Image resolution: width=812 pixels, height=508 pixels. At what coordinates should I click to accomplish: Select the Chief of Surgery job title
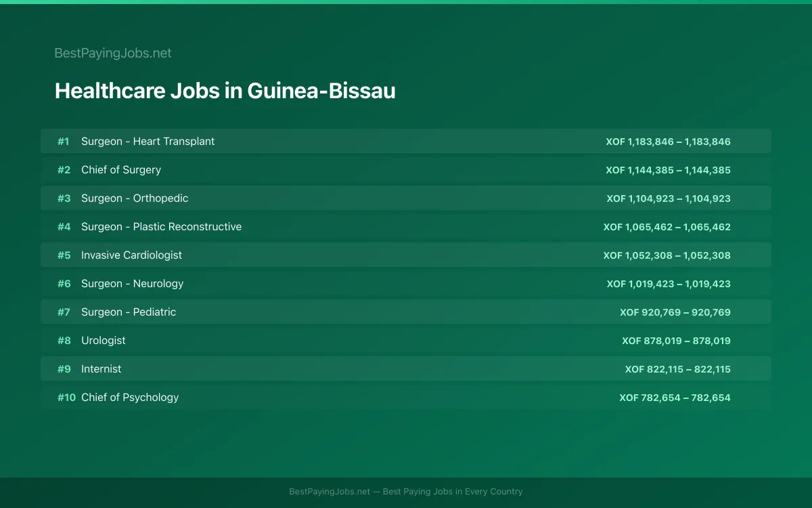click(x=121, y=170)
